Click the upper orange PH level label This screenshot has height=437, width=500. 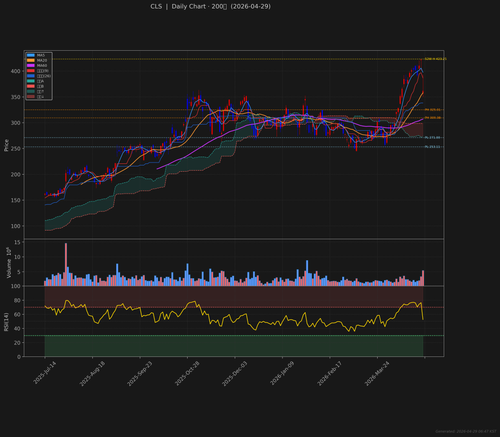(x=433, y=110)
